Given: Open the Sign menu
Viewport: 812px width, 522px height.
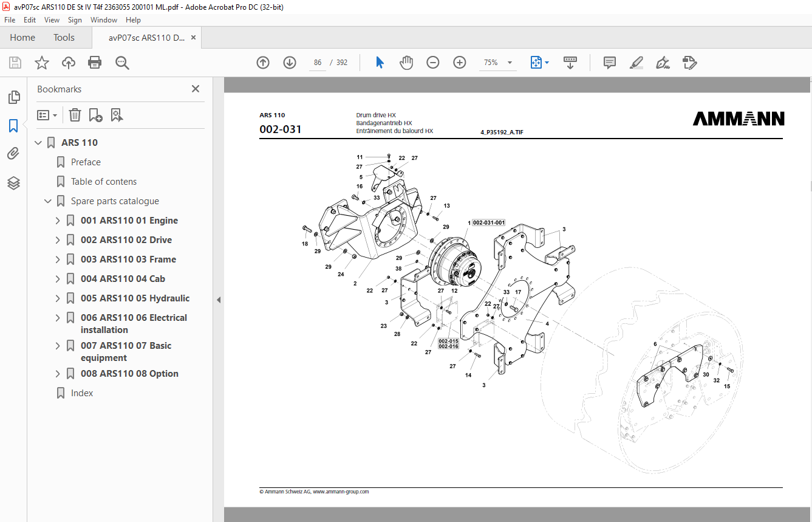Looking at the screenshot, I should tap(75, 20).
